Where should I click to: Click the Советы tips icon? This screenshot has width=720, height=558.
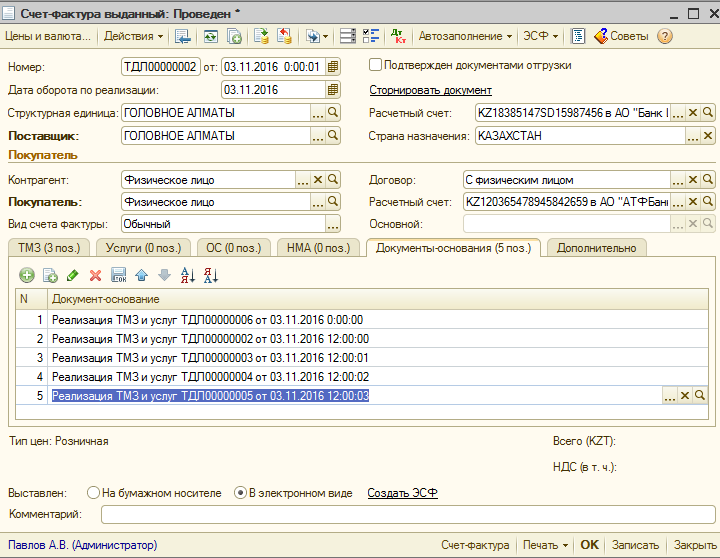621,36
